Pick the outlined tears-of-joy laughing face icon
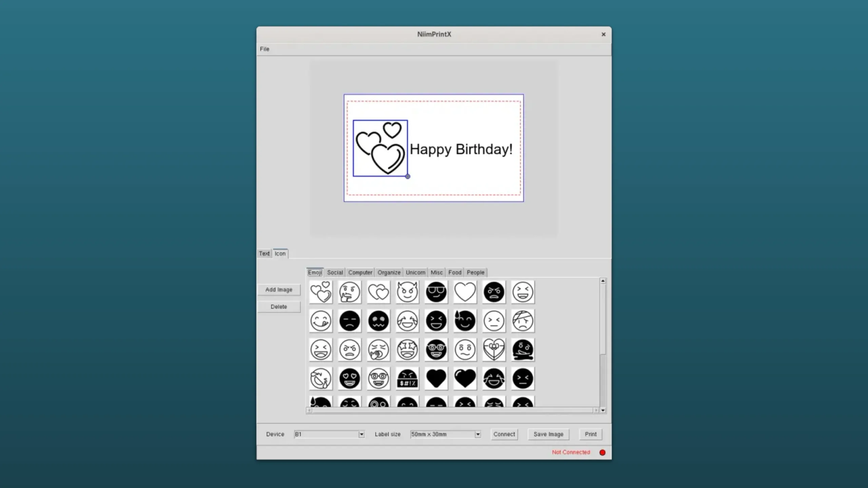 (x=407, y=321)
